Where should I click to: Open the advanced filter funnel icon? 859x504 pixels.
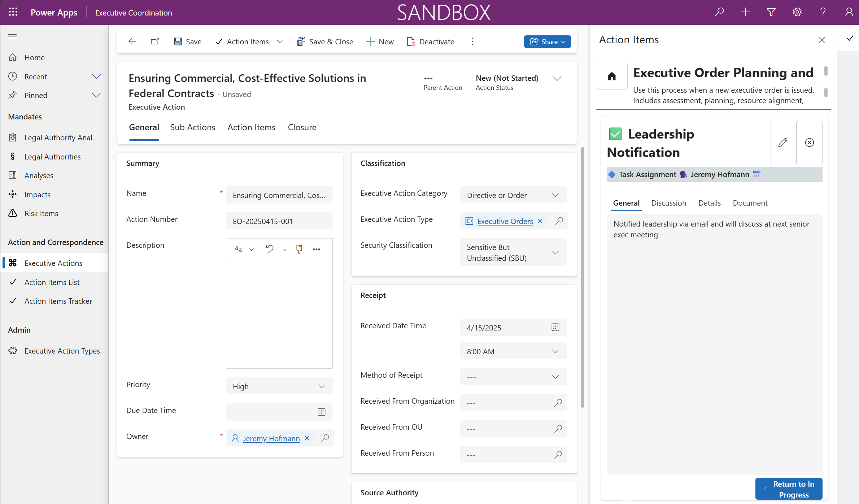(771, 12)
